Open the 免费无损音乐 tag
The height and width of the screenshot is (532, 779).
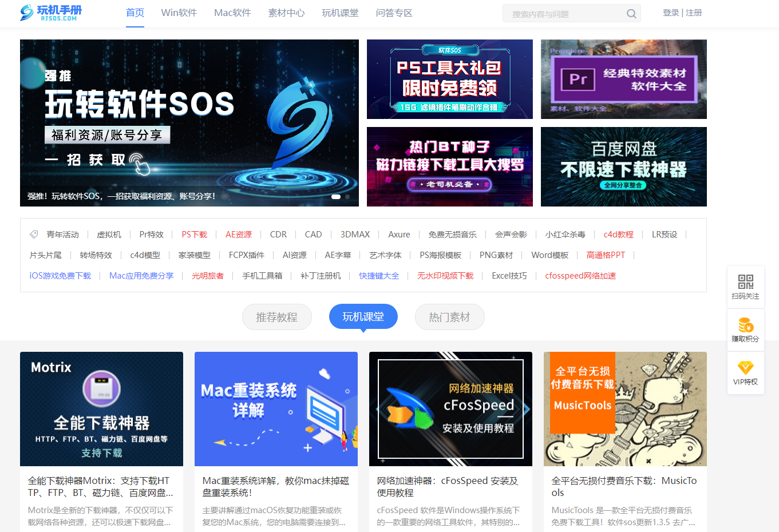point(453,235)
